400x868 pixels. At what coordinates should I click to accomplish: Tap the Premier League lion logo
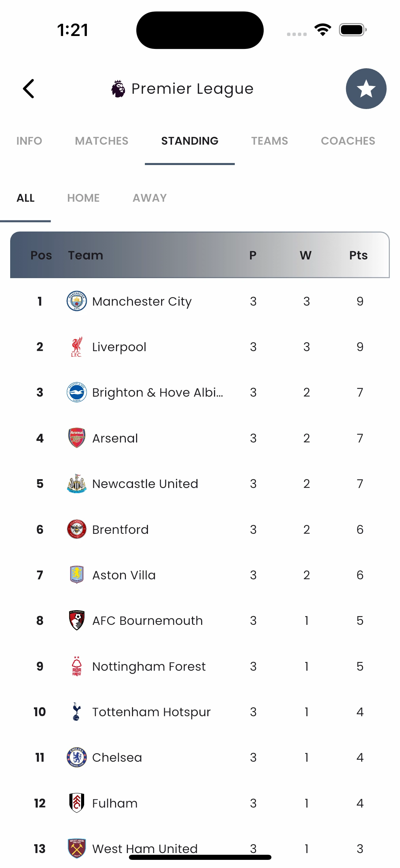point(118,89)
